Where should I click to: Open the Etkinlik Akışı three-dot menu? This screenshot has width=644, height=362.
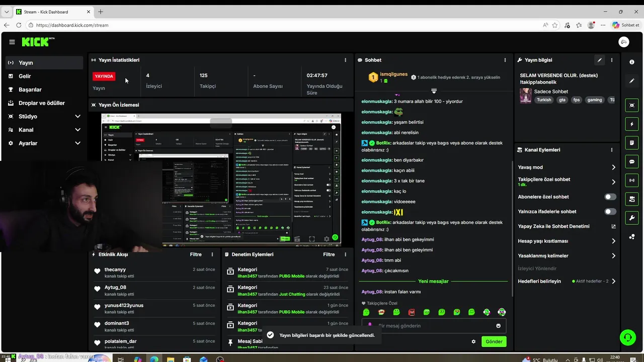(x=212, y=254)
